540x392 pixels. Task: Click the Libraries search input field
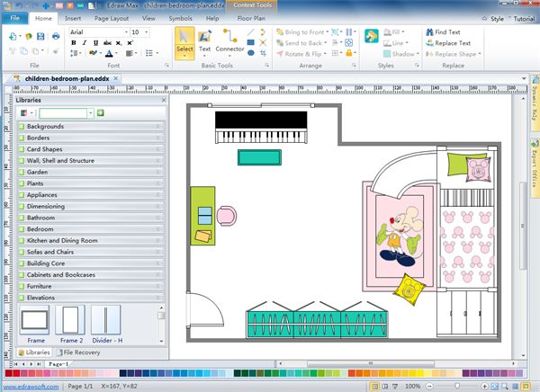click(63, 113)
